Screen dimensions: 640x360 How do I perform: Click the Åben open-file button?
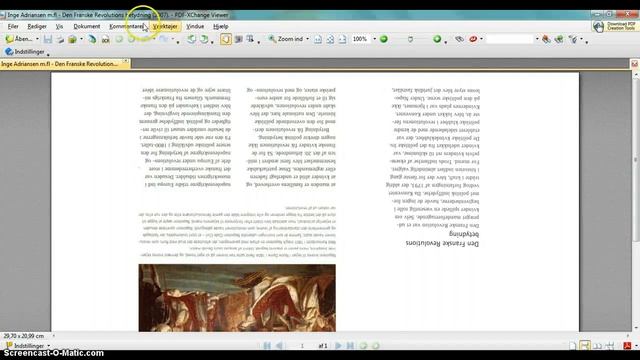tap(19, 39)
